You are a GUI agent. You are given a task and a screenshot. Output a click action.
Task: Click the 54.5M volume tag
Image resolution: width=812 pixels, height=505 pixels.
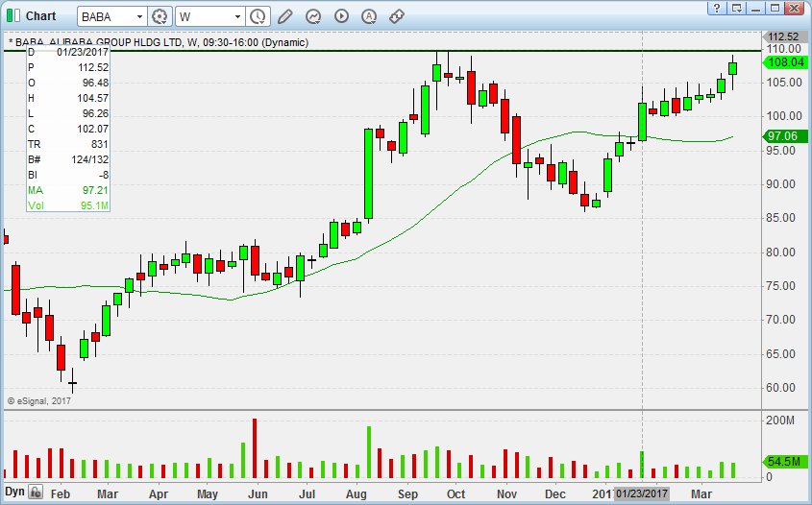coord(786,462)
